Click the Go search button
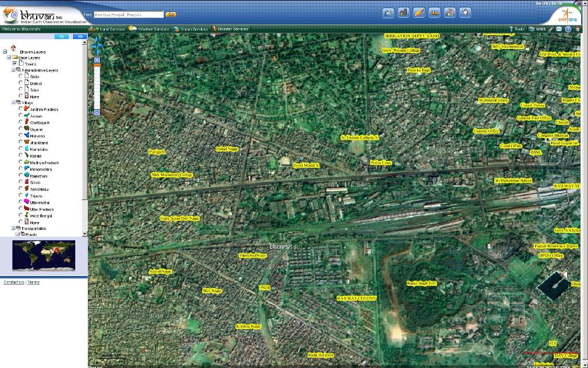 (171, 14)
